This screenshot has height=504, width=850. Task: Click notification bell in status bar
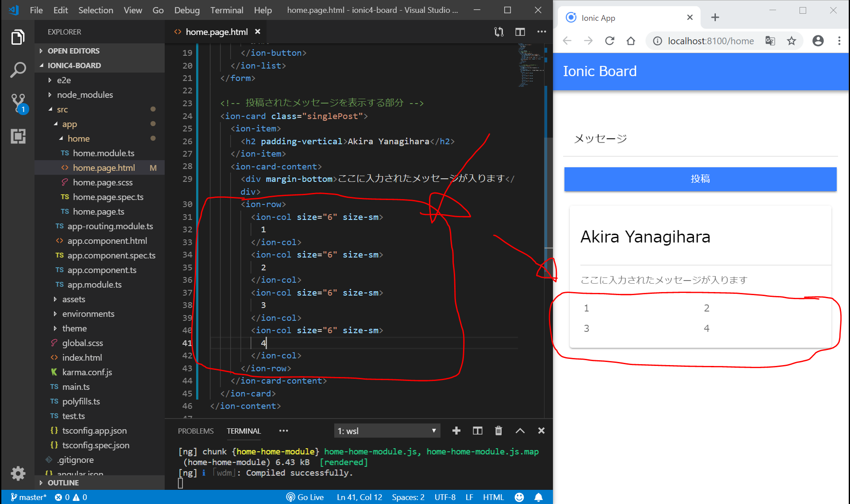point(538,497)
